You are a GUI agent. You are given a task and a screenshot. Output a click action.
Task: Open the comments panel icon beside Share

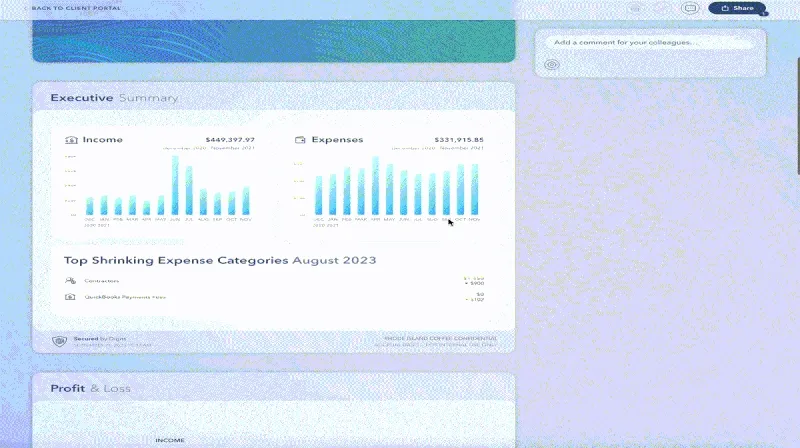689,8
